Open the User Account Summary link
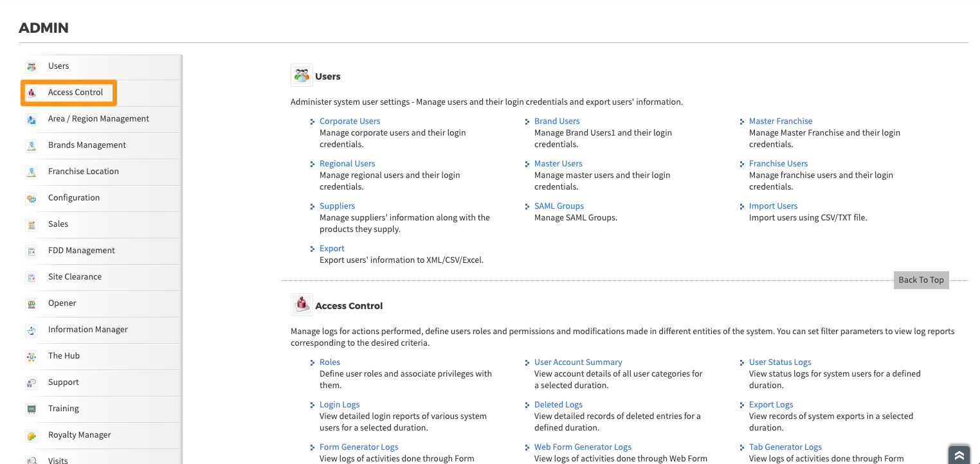980x464 pixels. click(x=578, y=362)
